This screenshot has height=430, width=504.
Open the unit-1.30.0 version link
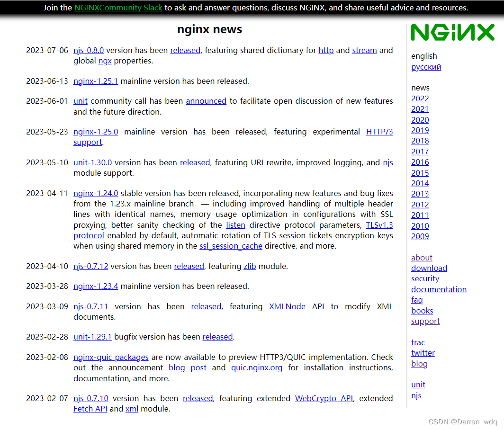pyautogui.click(x=92, y=163)
